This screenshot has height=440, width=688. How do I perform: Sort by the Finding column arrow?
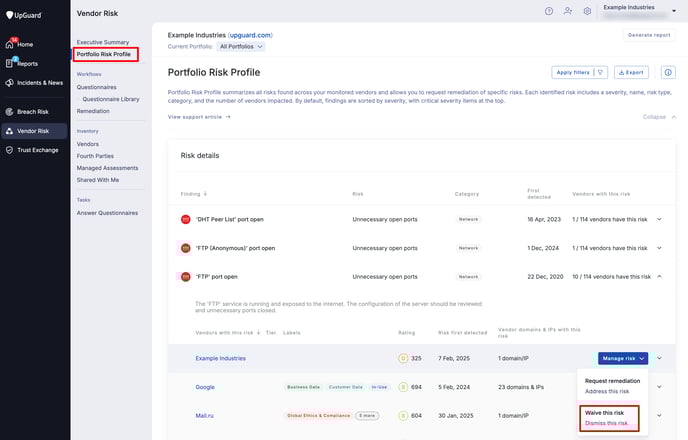coord(205,193)
